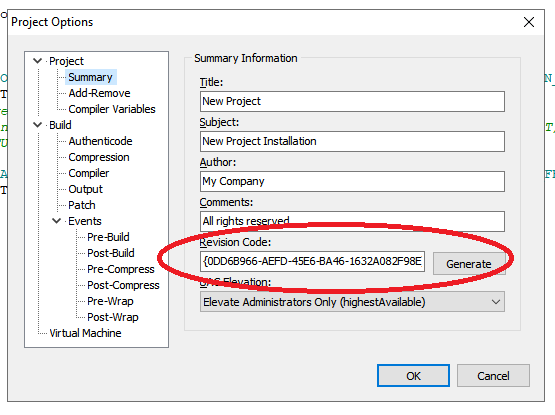Select the Post-Compress event
This screenshot has width=555, height=415.
[x=123, y=285]
